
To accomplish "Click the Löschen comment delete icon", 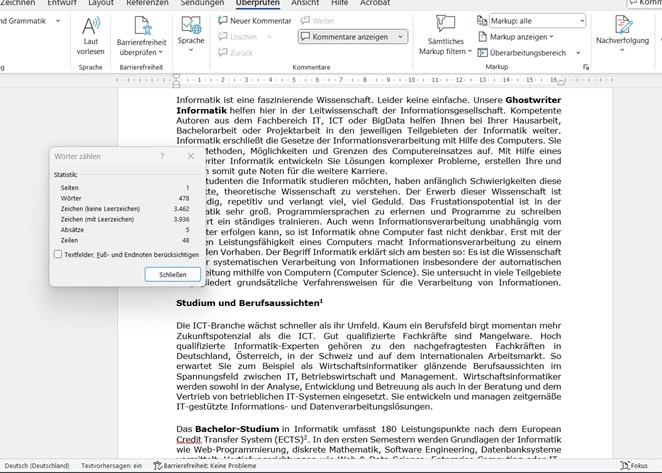I will (x=222, y=37).
